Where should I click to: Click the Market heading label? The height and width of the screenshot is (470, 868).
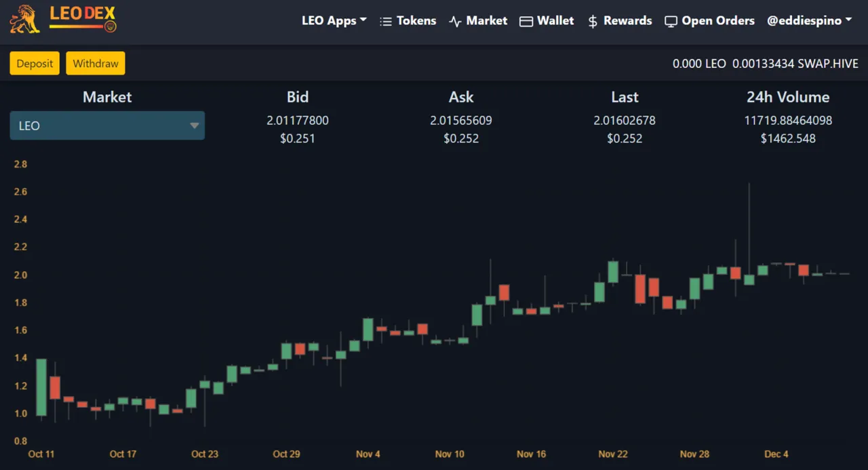107,97
